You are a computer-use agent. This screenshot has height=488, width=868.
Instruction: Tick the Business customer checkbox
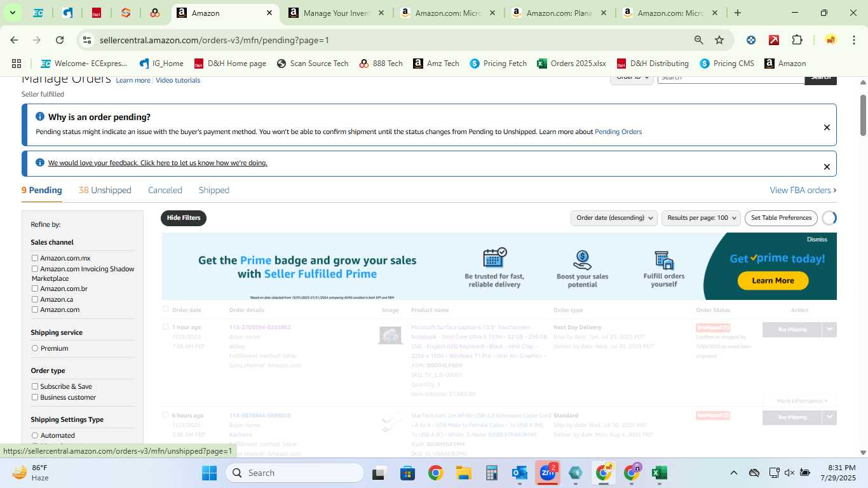tap(35, 397)
